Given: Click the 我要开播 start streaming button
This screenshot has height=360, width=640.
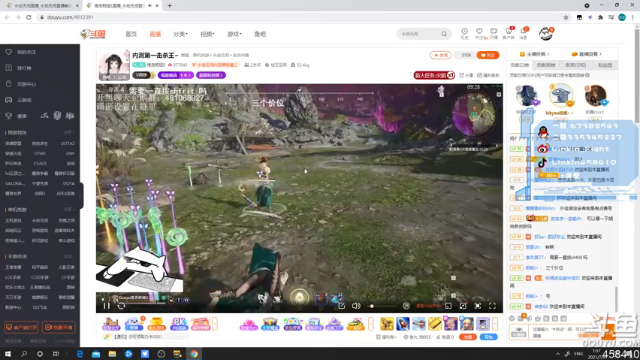Looking at the screenshot, I should 58,327.
